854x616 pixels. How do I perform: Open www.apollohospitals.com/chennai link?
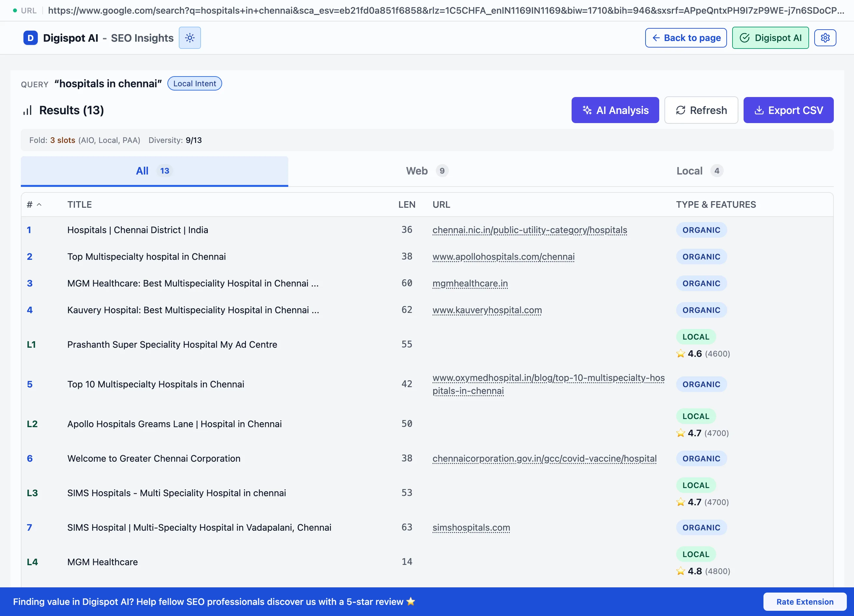point(504,257)
